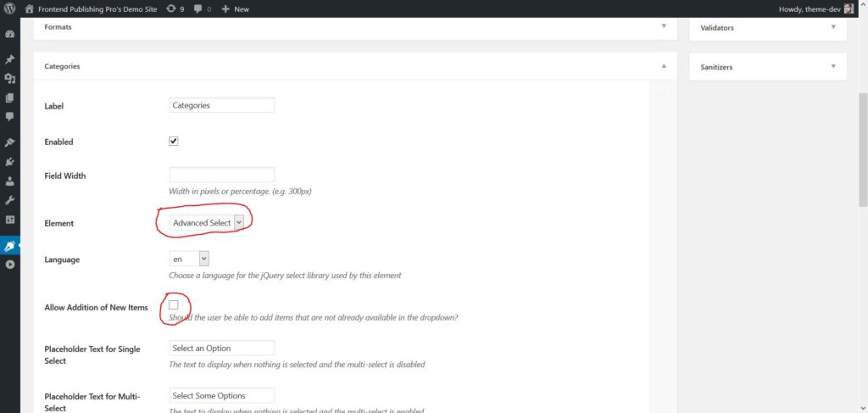Open the highlighted pen nib sidebar icon
Screen dimensions: 868x413
(x=9, y=245)
